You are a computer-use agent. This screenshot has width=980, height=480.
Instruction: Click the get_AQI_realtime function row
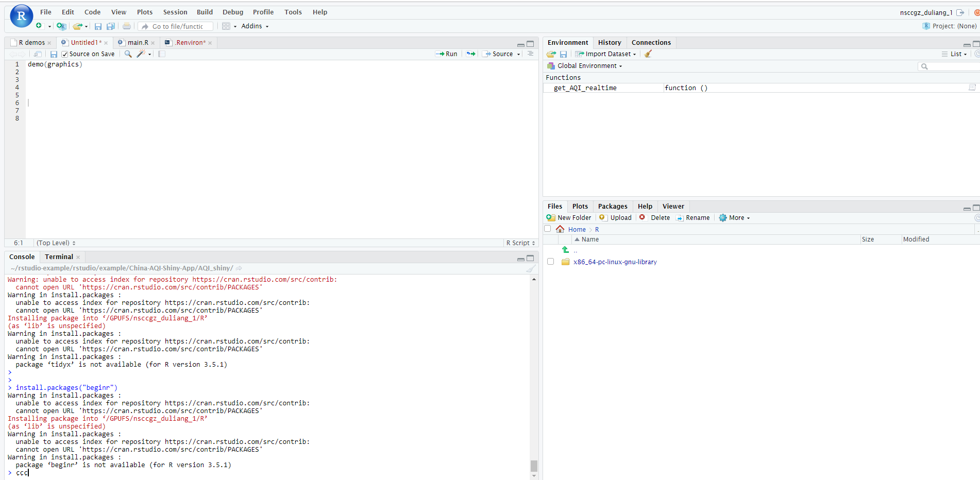(761, 88)
